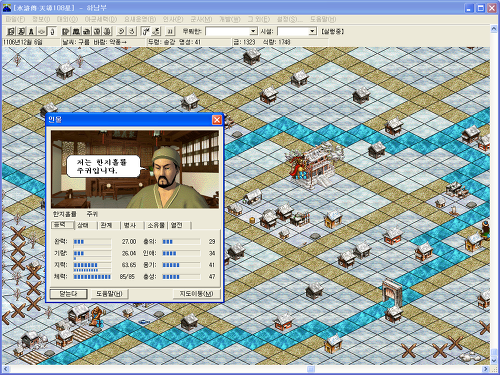Open the 아군세력(D) menu
Image resolution: width=500 pixels, height=375 pixels.
[100, 19]
